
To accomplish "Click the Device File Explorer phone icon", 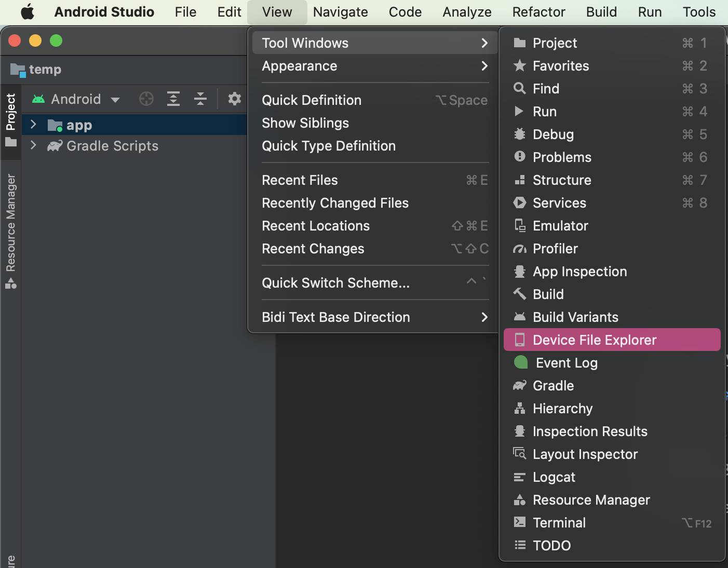I will [519, 340].
